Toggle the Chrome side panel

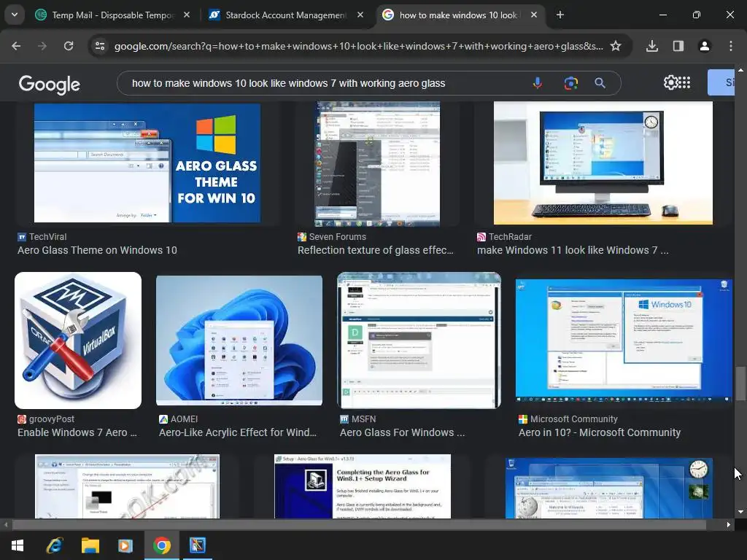pos(678,46)
